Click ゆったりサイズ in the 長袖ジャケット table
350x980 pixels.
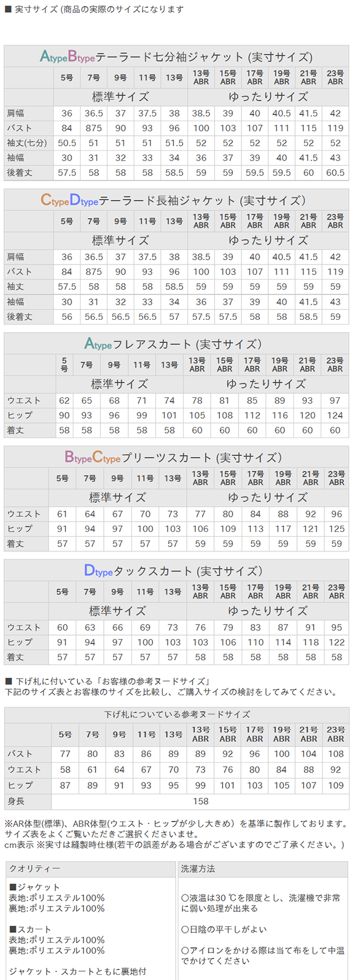268,240
